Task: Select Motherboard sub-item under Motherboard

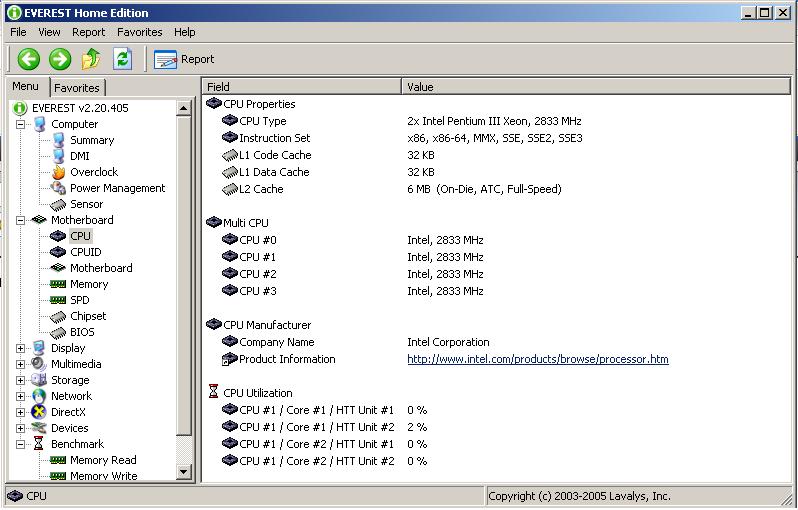Action: pyautogui.click(x=101, y=268)
